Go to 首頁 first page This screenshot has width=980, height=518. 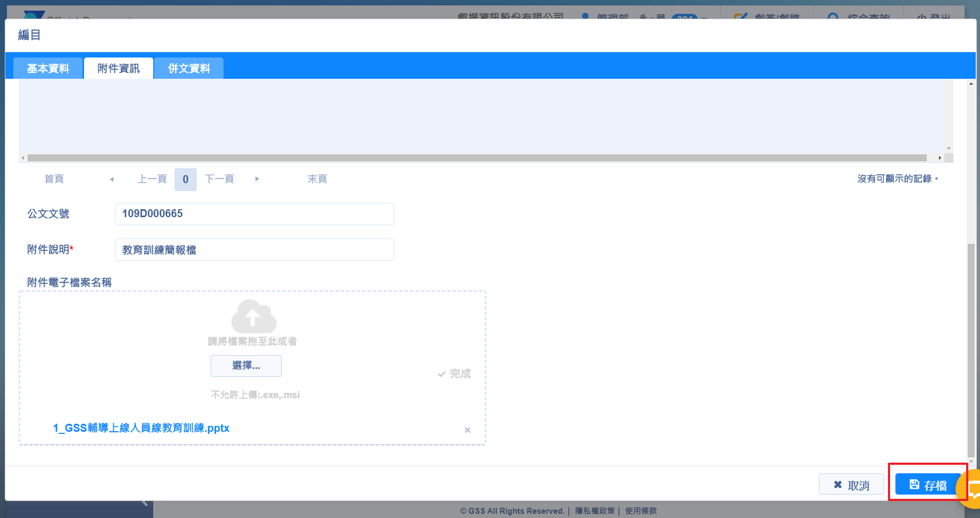coord(54,179)
